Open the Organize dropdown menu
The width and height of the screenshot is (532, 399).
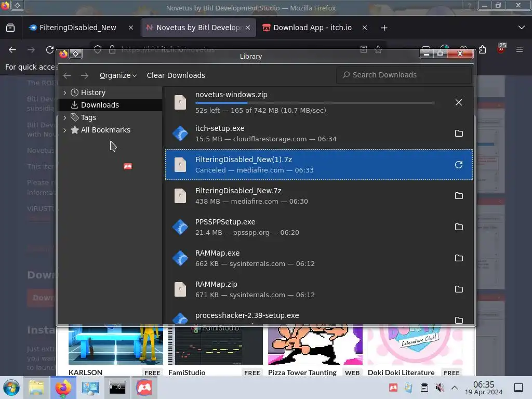[x=118, y=75]
